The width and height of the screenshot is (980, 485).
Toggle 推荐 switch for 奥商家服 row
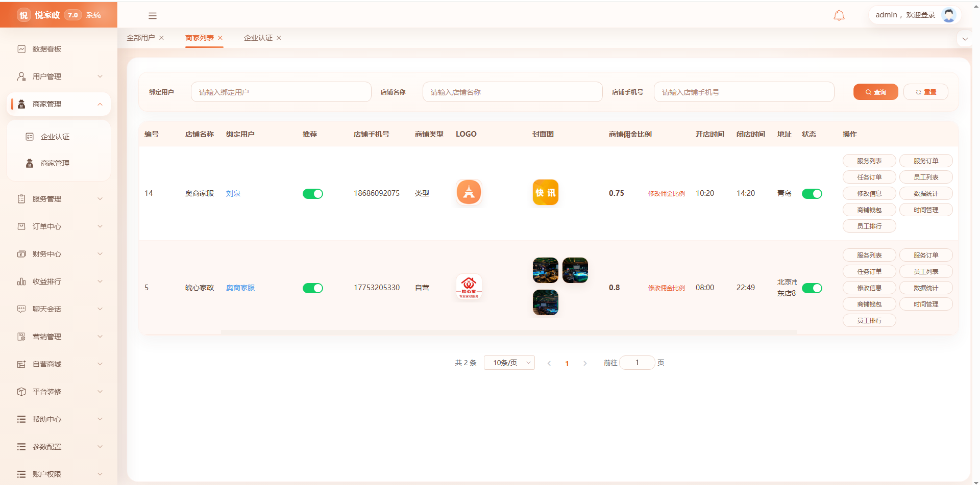click(312, 194)
